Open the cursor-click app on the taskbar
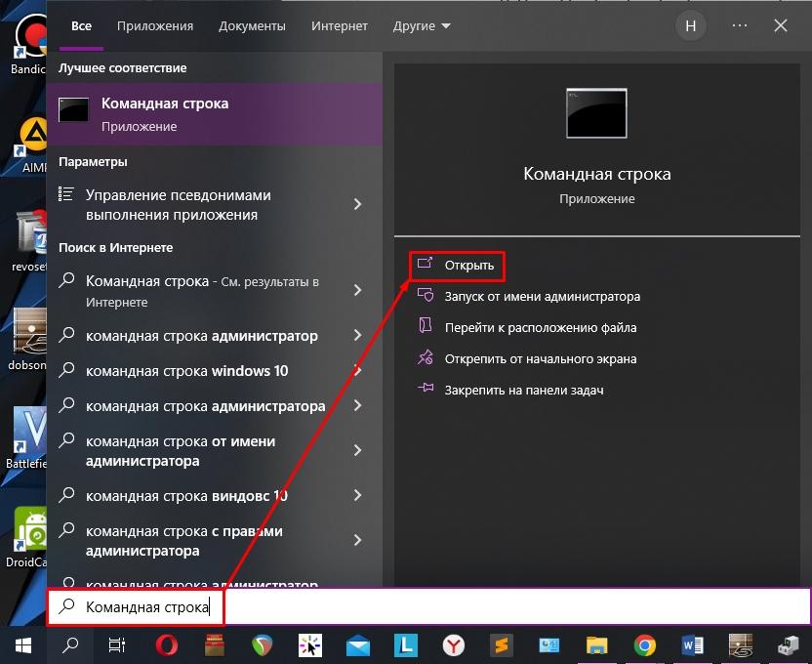Image resolution: width=812 pixels, height=664 pixels. tap(310, 645)
